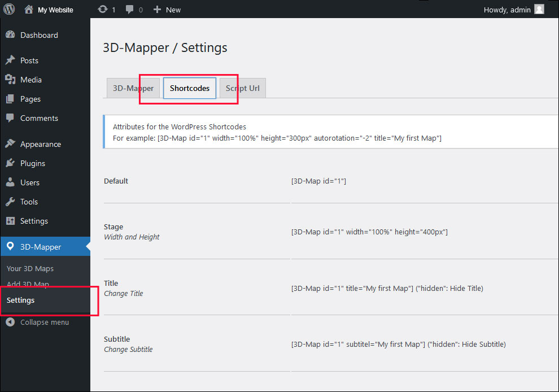
Task: Click the Change Subtitle description
Action: click(128, 350)
